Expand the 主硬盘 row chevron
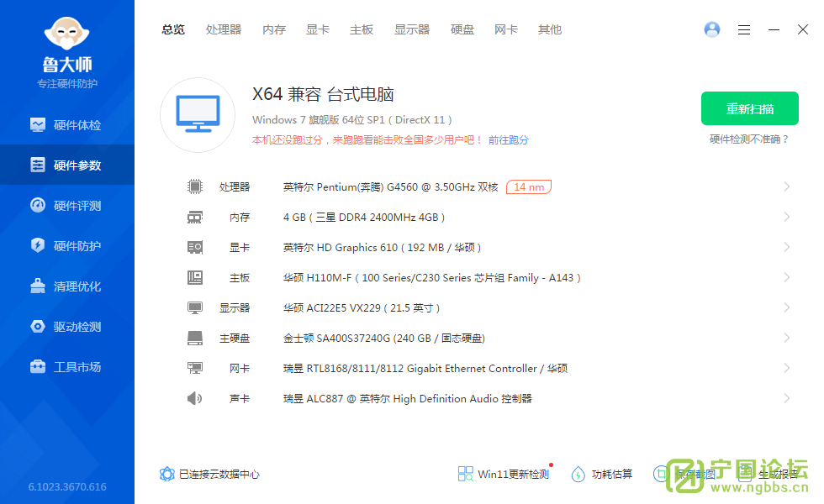The height and width of the screenshot is (504, 824). point(787,338)
